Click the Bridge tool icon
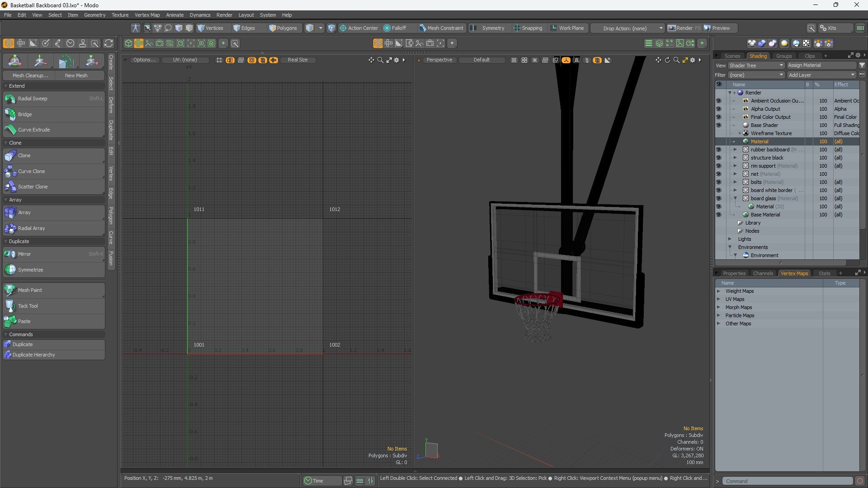 [x=10, y=114]
